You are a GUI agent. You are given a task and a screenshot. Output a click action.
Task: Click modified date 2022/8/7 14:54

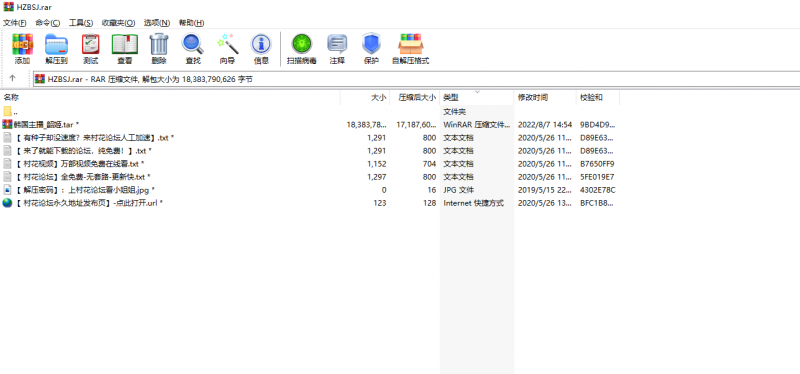click(x=544, y=124)
